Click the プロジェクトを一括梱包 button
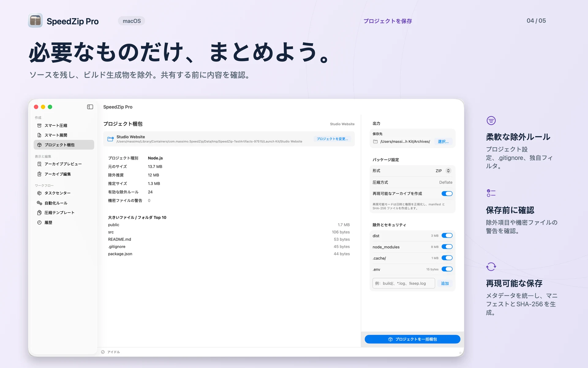The height and width of the screenshot is (368, 588). tap(412, 339)
